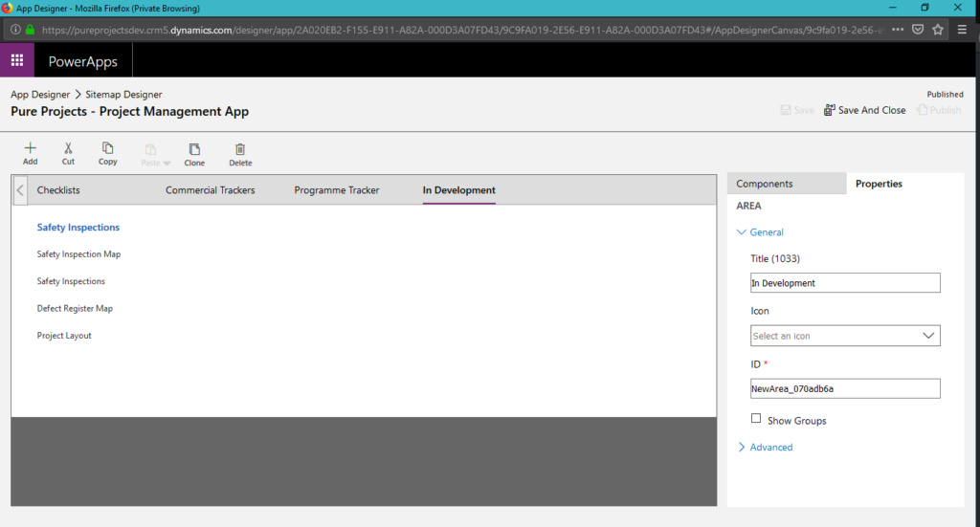Click the Pocket save icon
Viewport: 980px width, 527px height.
[918, 30]
